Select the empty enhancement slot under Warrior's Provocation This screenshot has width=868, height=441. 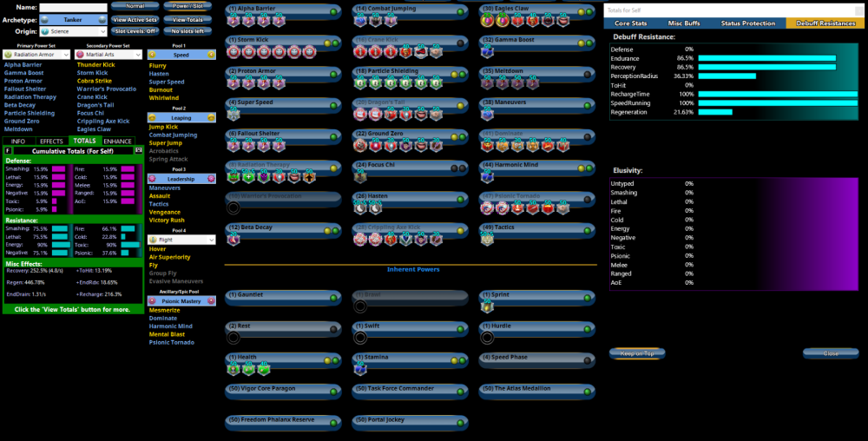point(233,208)
